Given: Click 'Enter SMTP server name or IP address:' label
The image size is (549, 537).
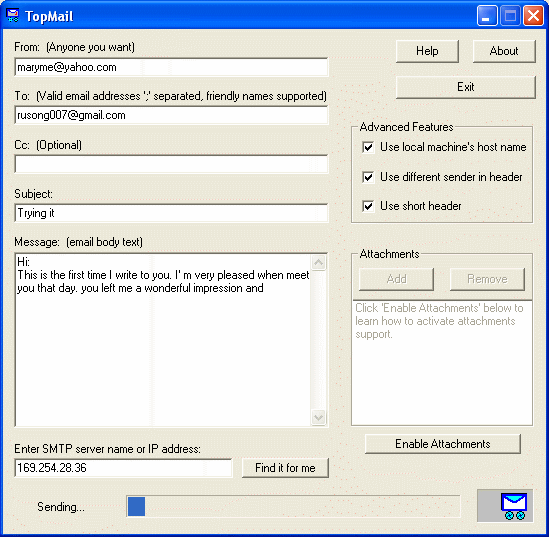Looking at the screenshot, I should pyautogui.click(x=107, y=449).
